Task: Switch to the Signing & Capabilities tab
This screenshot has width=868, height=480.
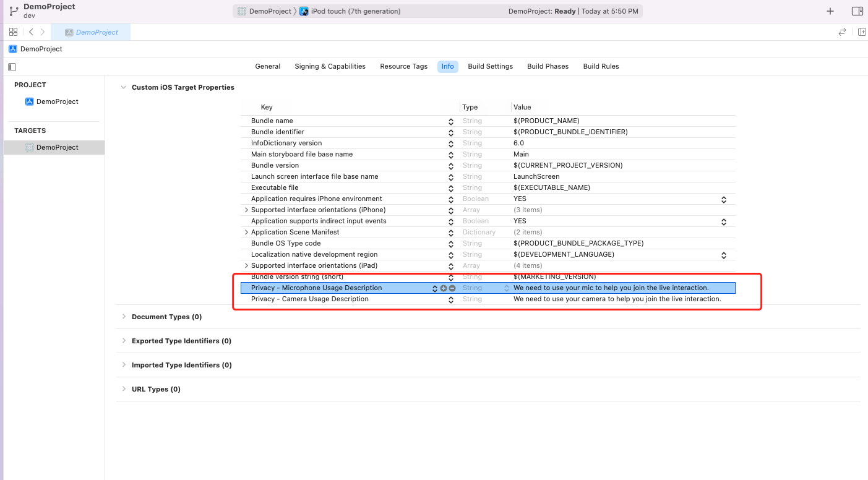Action: [x=330, y=66]
